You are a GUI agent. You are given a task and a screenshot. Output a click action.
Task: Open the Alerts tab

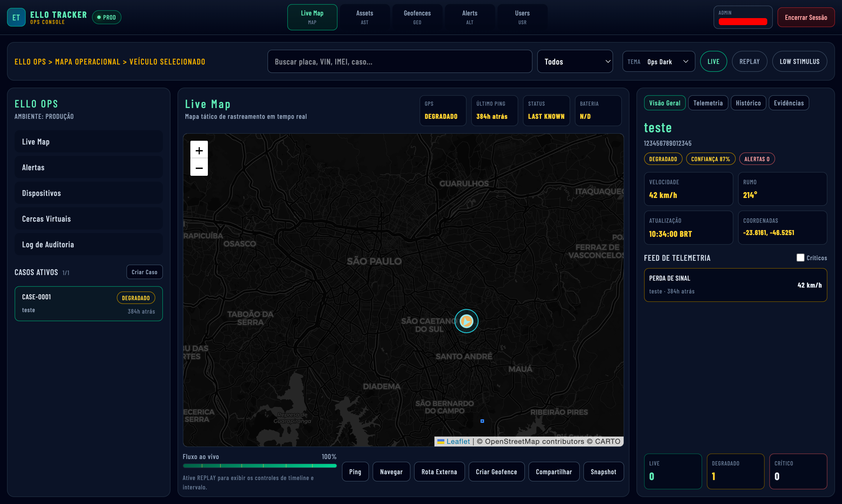point(469,17)
